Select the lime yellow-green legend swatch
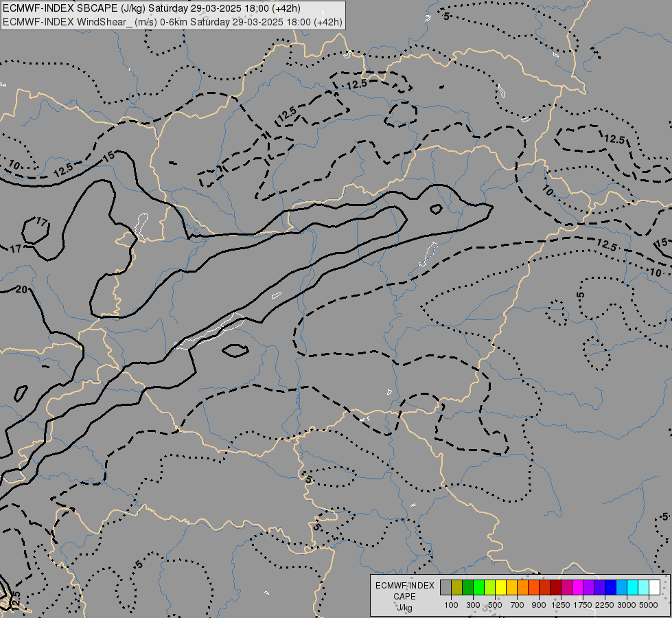 pos(490,588)
